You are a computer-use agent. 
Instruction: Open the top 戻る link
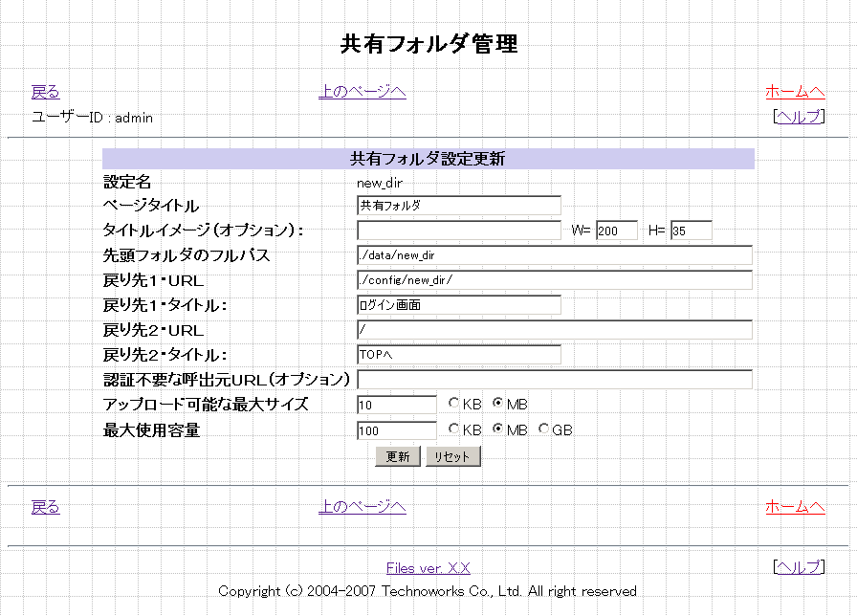click(45, 92)
